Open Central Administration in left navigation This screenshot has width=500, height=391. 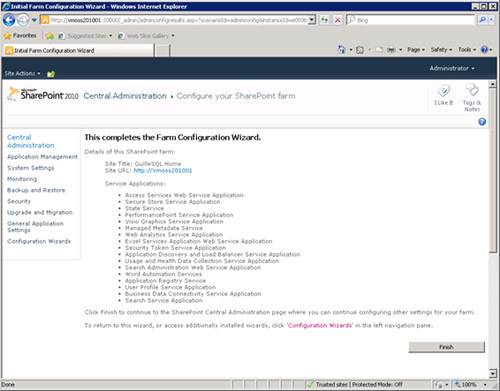point(30,141)
